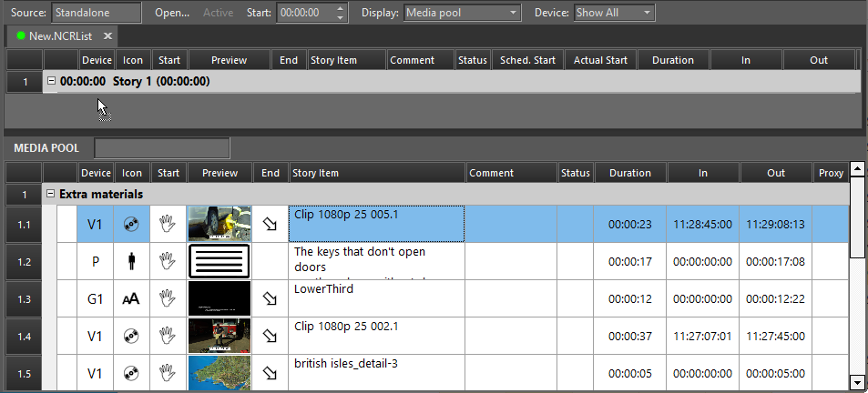This screenshot has width=868, height=393.
Task: Collapse the Extra materials group
Action: click(51, 194)
